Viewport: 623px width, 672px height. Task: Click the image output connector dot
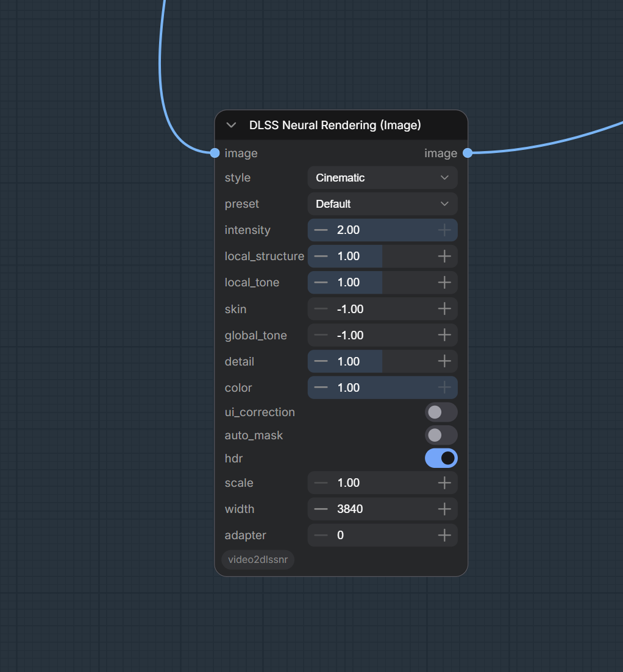tap(468, 153)
